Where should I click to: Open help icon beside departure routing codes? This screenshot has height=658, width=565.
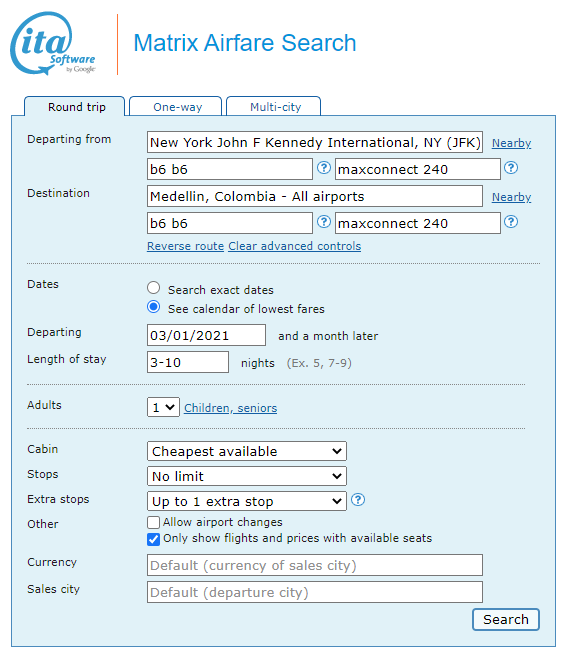point(323,168)
